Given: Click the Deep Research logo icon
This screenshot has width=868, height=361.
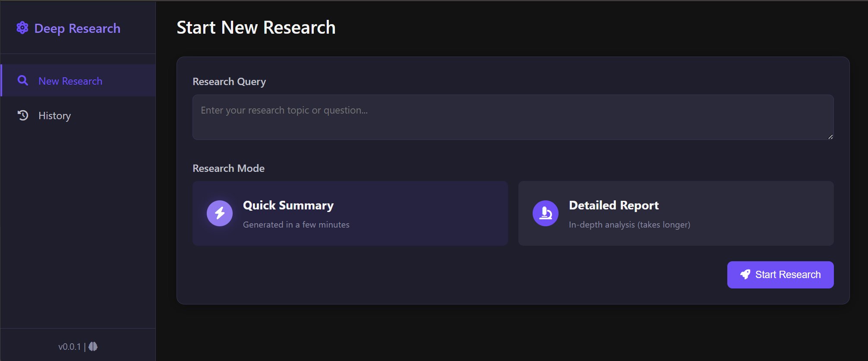Looking at the screenshot, I should click(x=22, y=28).
